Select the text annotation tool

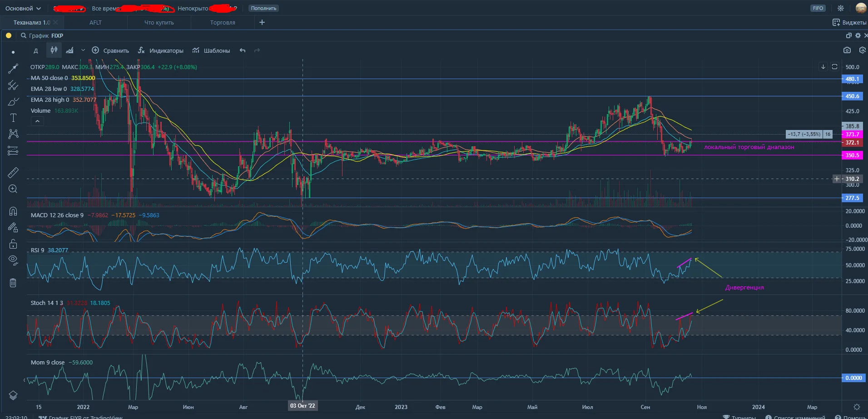pyautogui.click(x=13, y=118)
